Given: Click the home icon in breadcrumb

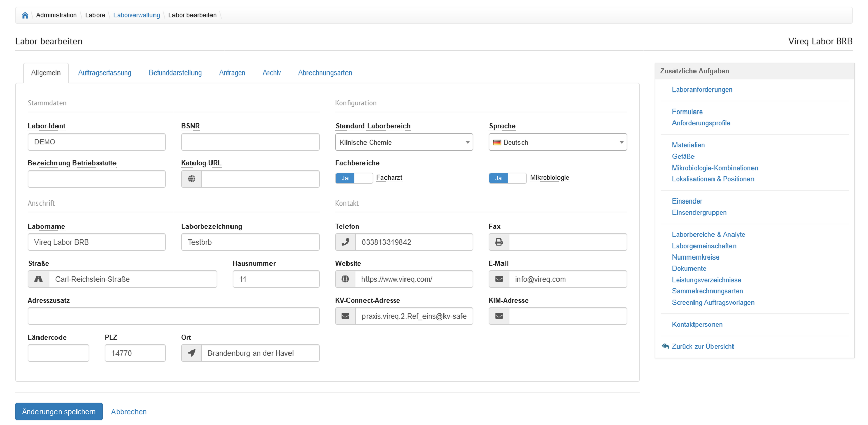Looking at the screenshot, I should [25, 15].
